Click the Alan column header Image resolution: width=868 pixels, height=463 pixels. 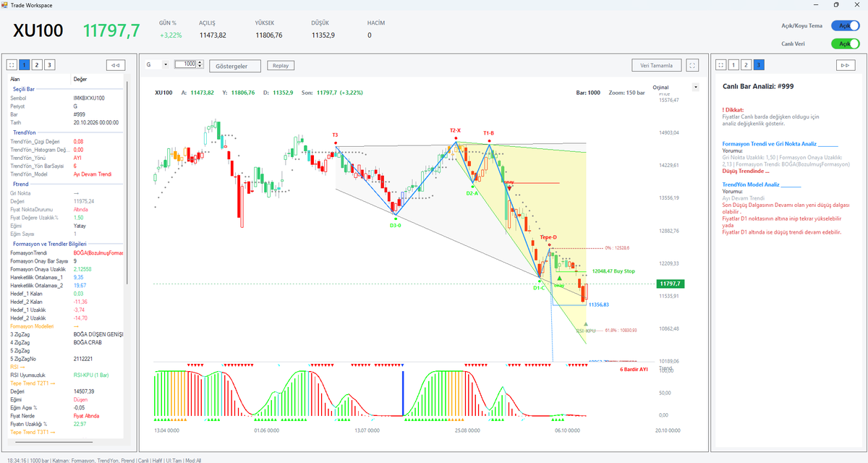pyautogui.click(x=41, y=79)
